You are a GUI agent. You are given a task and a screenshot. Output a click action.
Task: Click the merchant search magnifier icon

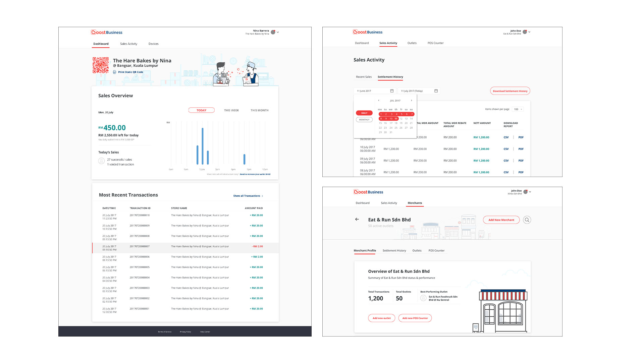(527, 220)
